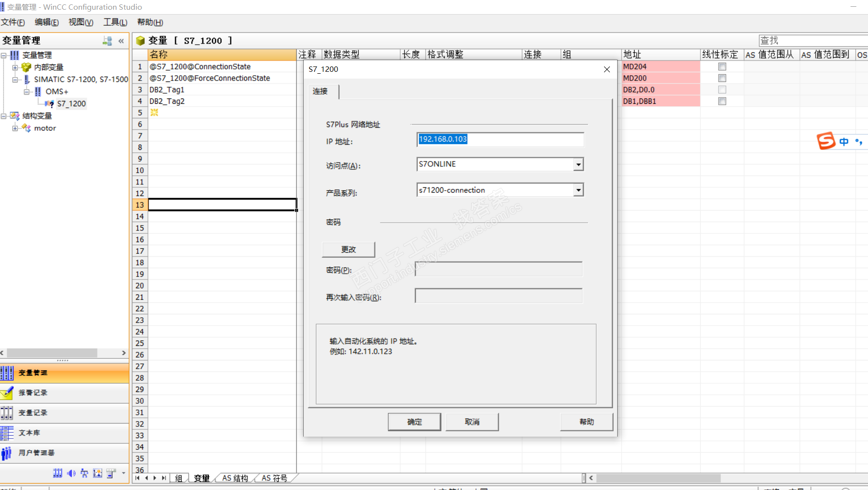Collapse the 结构变量 tree node
Viewport: 868px width, 490px height.
(x=4, y=116)
